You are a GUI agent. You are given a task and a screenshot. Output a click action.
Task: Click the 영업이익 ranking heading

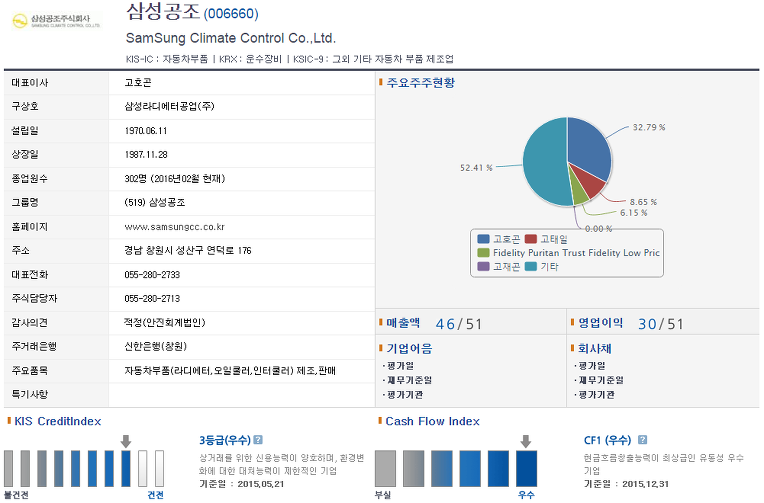pyautogui.click(x=600, y=323)
